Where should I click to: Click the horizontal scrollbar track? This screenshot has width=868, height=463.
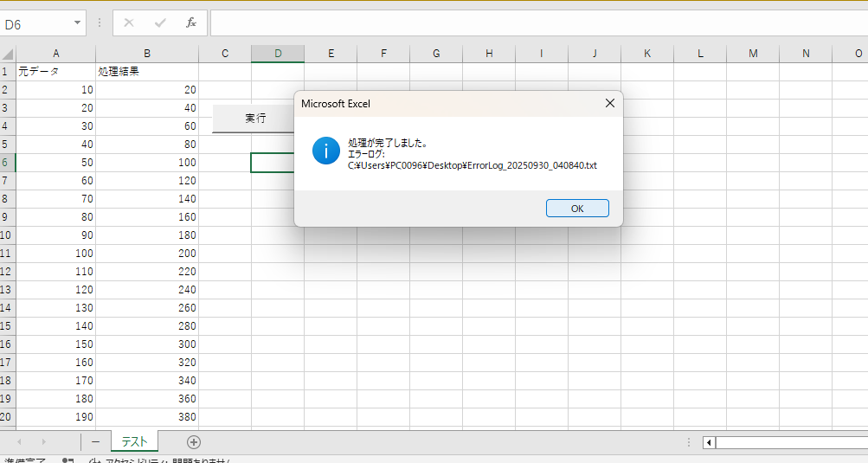click(792, 442)
